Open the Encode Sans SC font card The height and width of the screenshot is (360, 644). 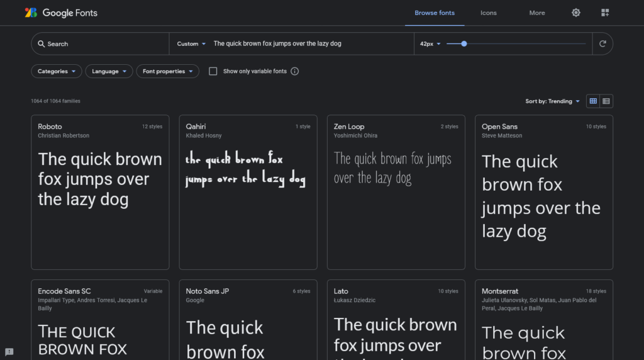pos(100,320)
